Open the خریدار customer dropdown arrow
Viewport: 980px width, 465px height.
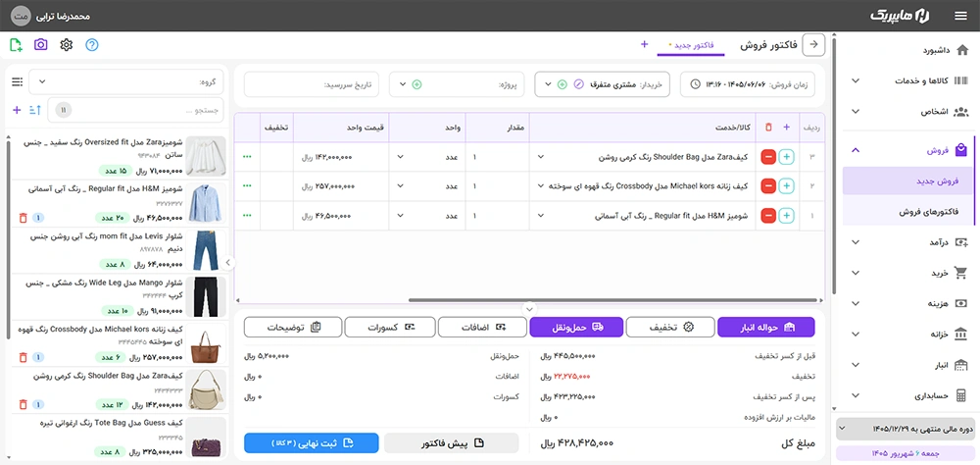(x=548, y=83)
